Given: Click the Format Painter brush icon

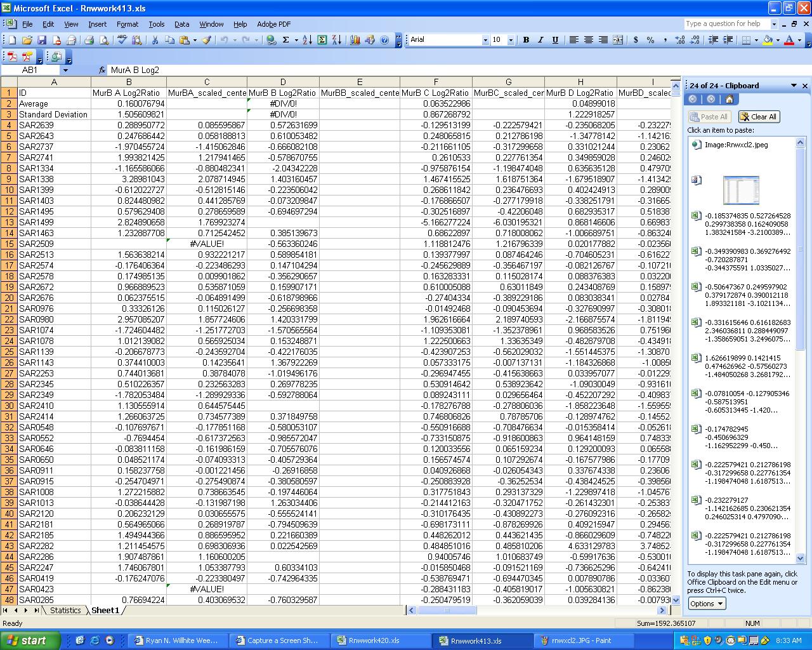Looking at the screenshot, I should [206, 40].
